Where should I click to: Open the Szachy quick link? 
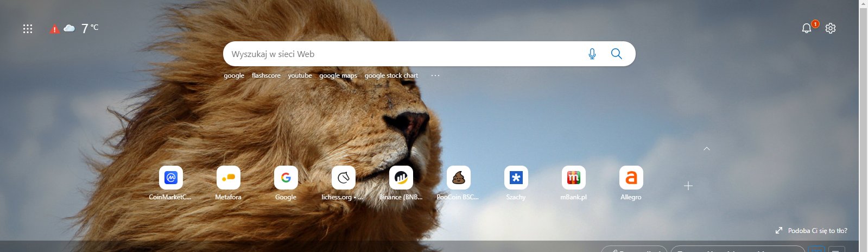(516, 183)
